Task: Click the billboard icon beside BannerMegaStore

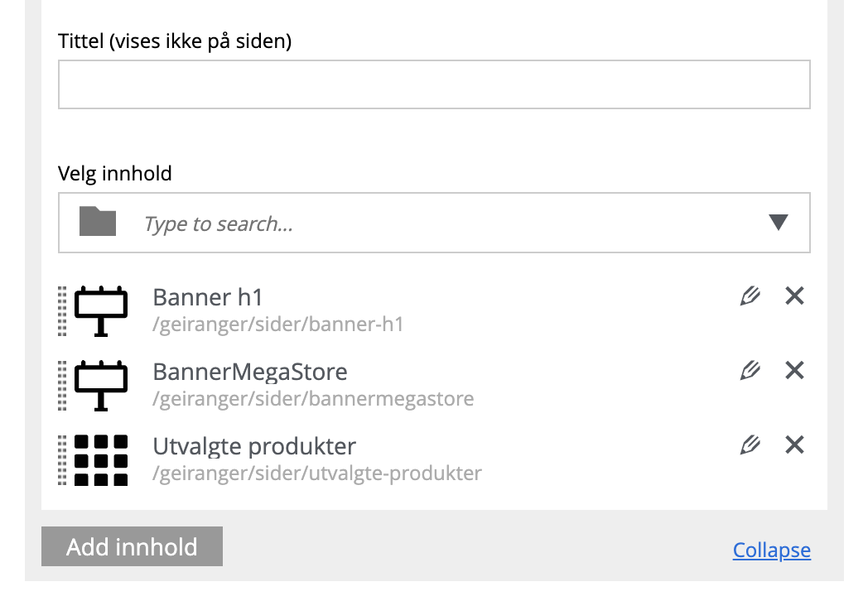Action: pos(101,386)
